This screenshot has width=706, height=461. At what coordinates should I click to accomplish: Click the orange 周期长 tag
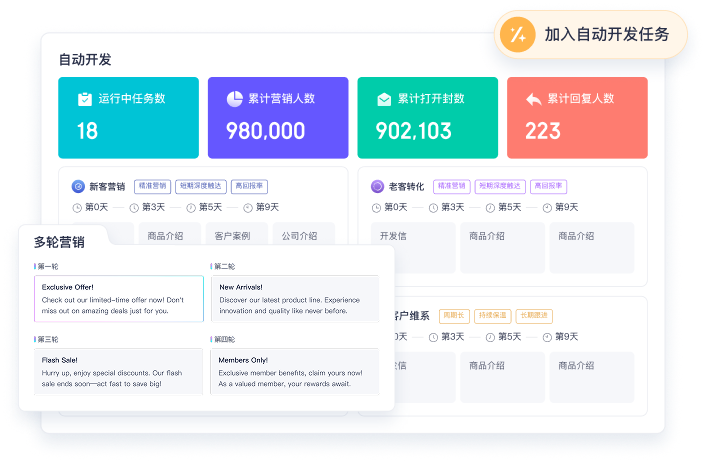pos(454,316)
